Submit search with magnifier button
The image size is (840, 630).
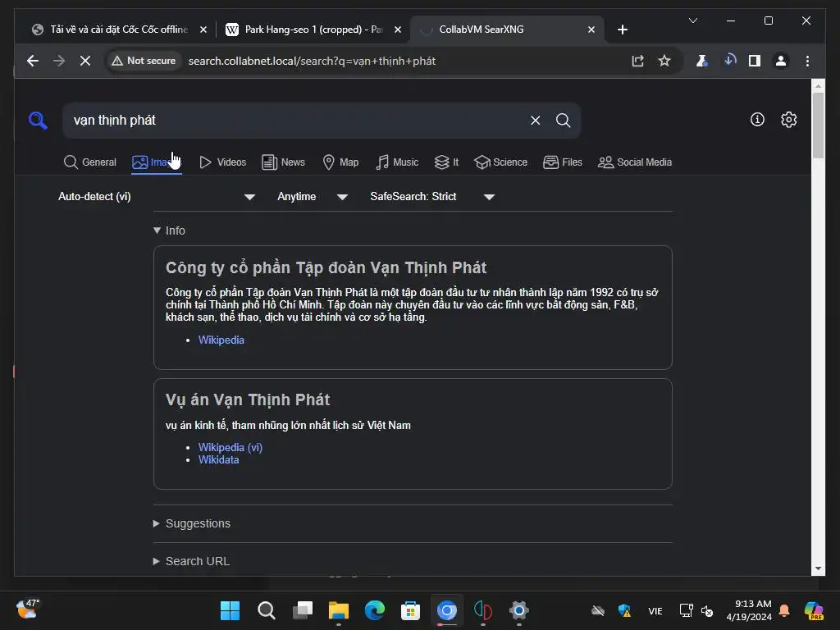tap(563, 120)
